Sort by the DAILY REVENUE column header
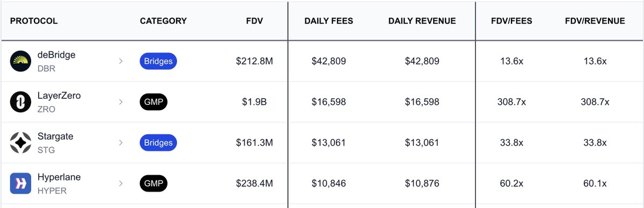This screenshot has height=208, width=644. tap(422, 21)
